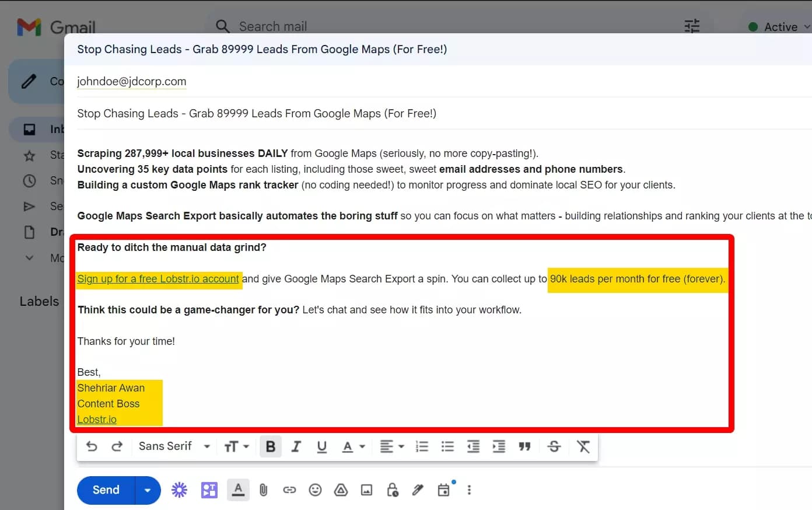This screenshot has height=510, width=812.
Task: Expand the send options arrow beside Send
Action: [x=148, y=490]
